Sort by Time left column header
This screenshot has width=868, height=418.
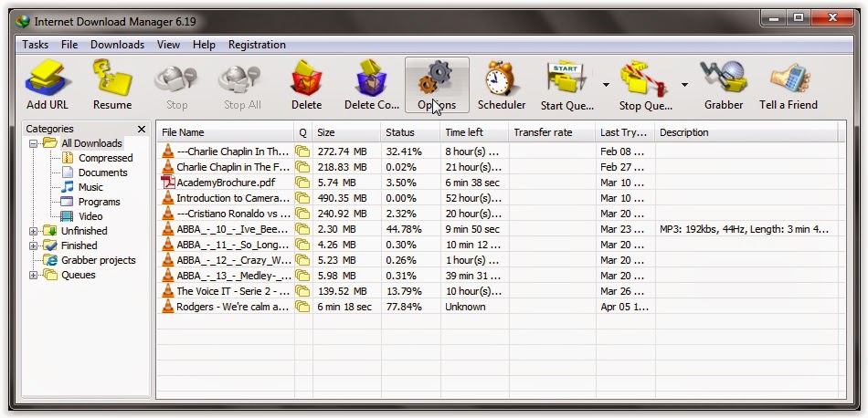tap(475, 132)
